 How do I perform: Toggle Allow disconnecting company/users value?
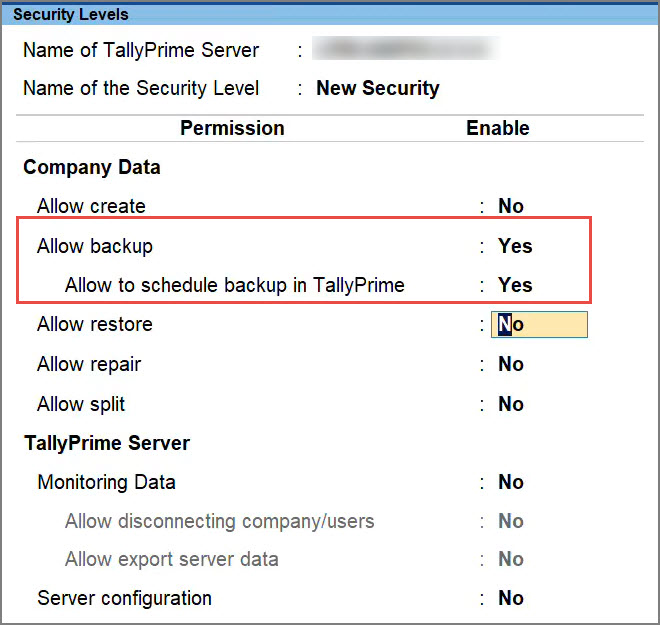coord(511,521)
